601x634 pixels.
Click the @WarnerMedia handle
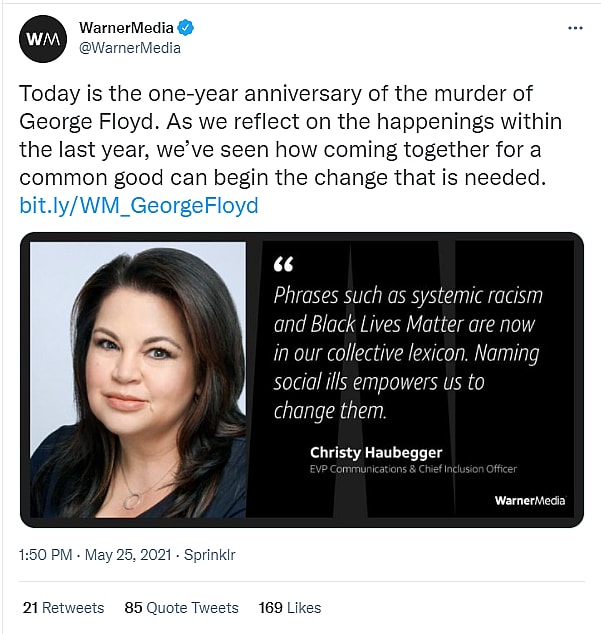pyautogui.click(x=129, y=47)
